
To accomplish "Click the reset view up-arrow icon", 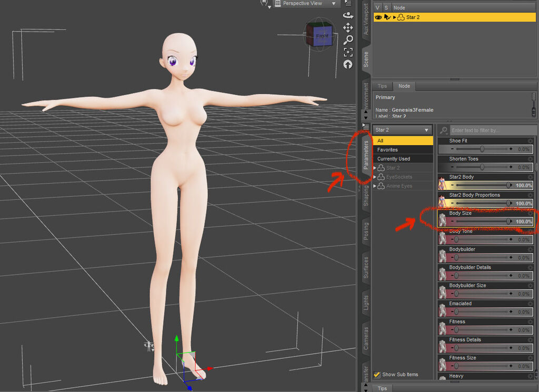I will pyautogui.click(x=348, y=64).
